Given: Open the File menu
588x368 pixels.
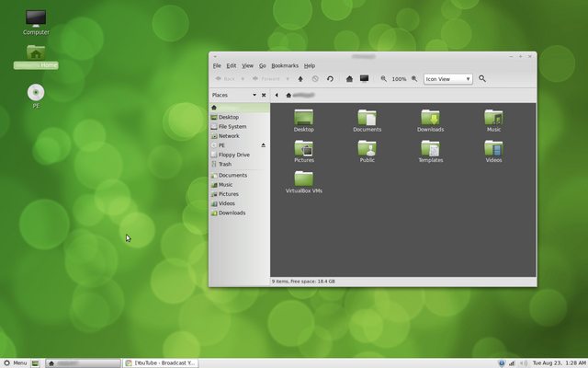Looking at the screenshot, I should 217,65.
